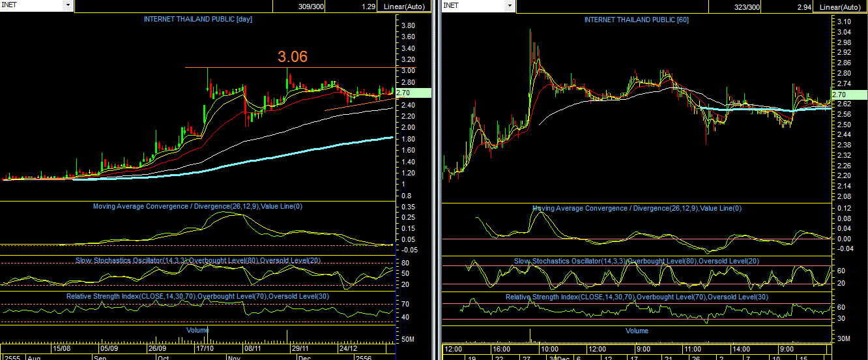The image size is (868, 360).
Task: Click the Dec month label on the daily chart time axis
Action: 304,357
